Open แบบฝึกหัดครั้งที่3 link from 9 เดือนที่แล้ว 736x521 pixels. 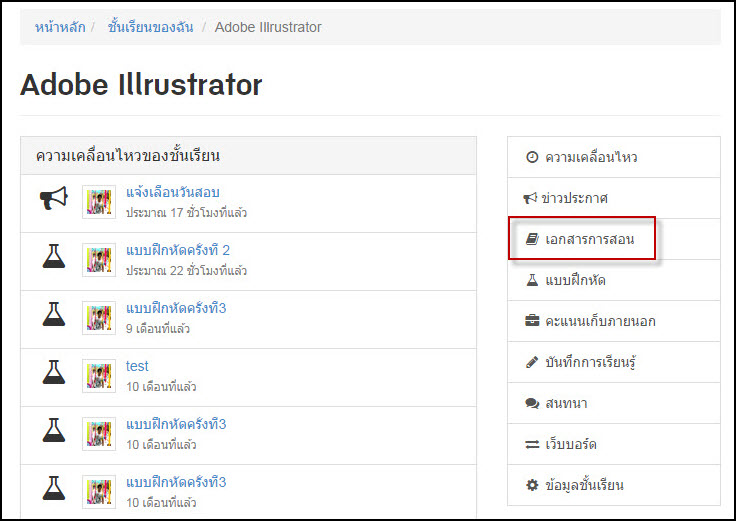point(176,308)
